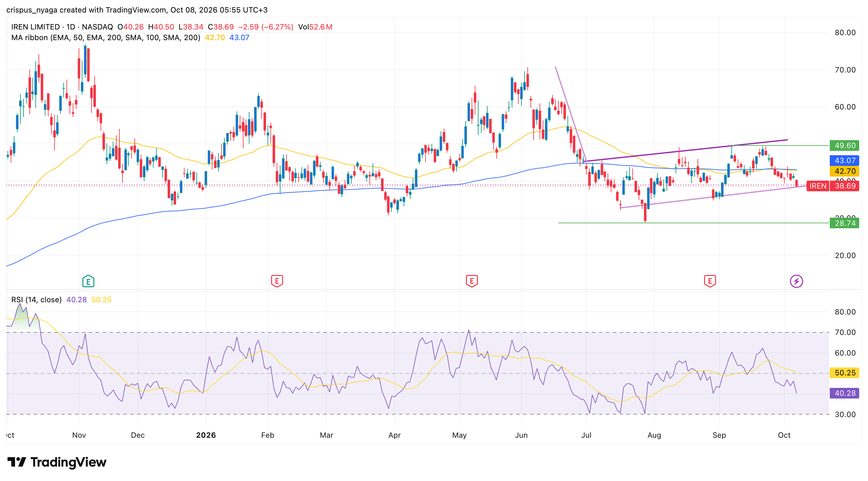Click the −2.59 (−6.27%) change value
This screenshot has width=868, height=481.
[x=265, y=27]
